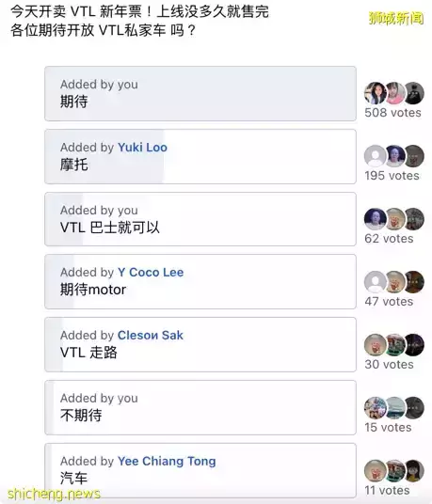Select the 期待motor poll option

200,282
